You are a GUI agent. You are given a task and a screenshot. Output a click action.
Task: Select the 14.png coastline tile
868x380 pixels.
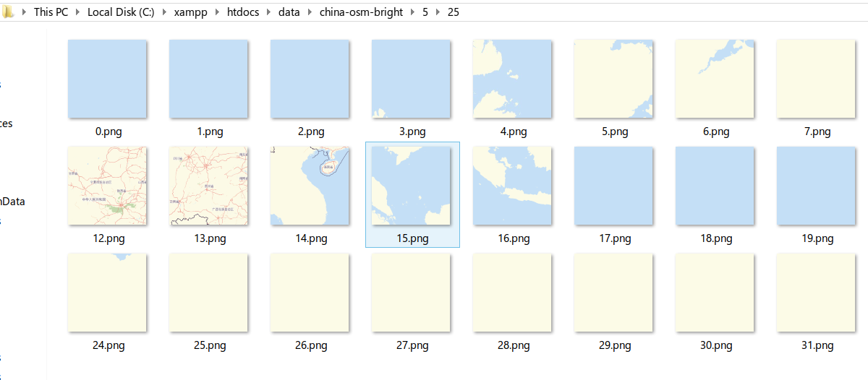[310, 186]
